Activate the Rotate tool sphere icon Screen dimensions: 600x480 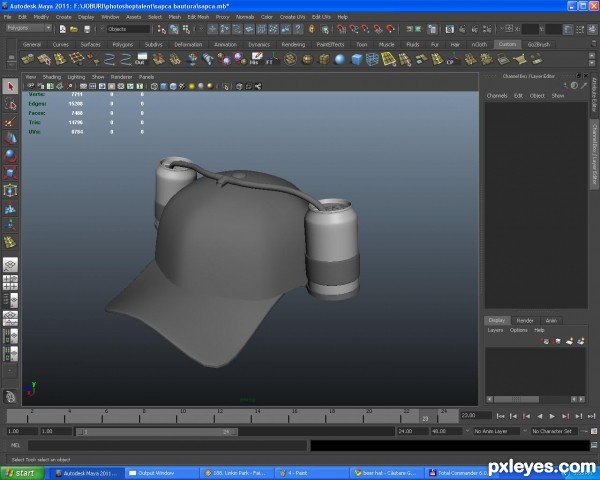click(10, 156)
